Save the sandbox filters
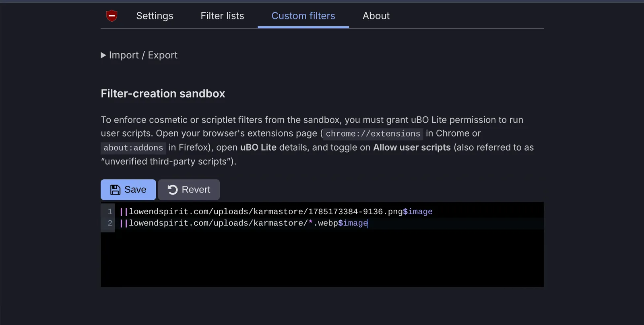 (x=128, y=190)
